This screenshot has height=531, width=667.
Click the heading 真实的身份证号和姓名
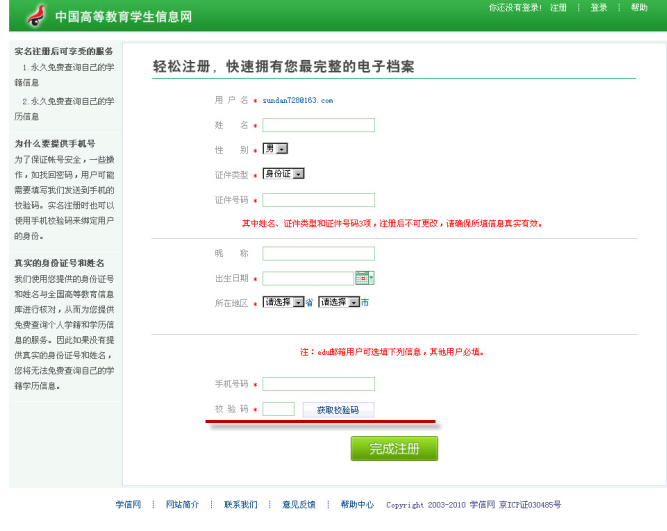(x=59, y=263)
